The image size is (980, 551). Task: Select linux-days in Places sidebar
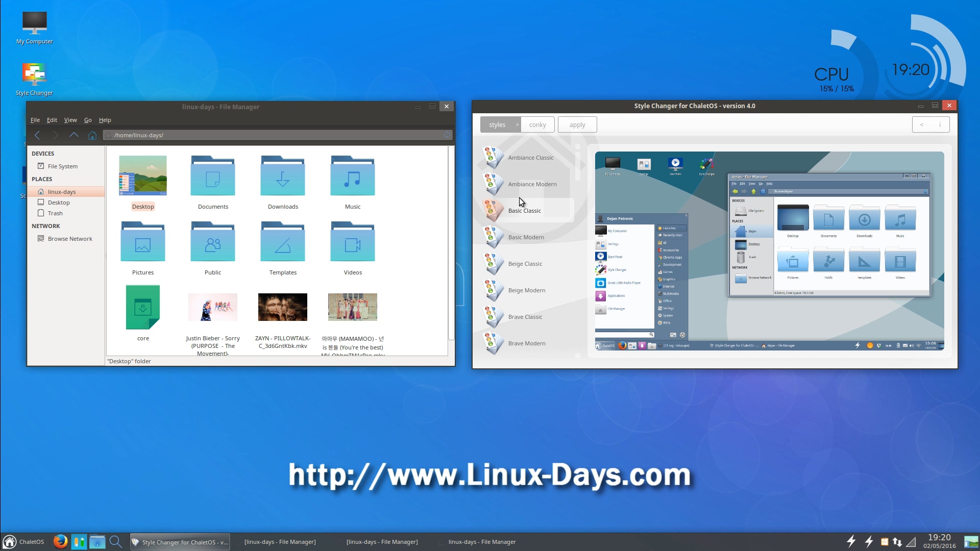point(65,192)
